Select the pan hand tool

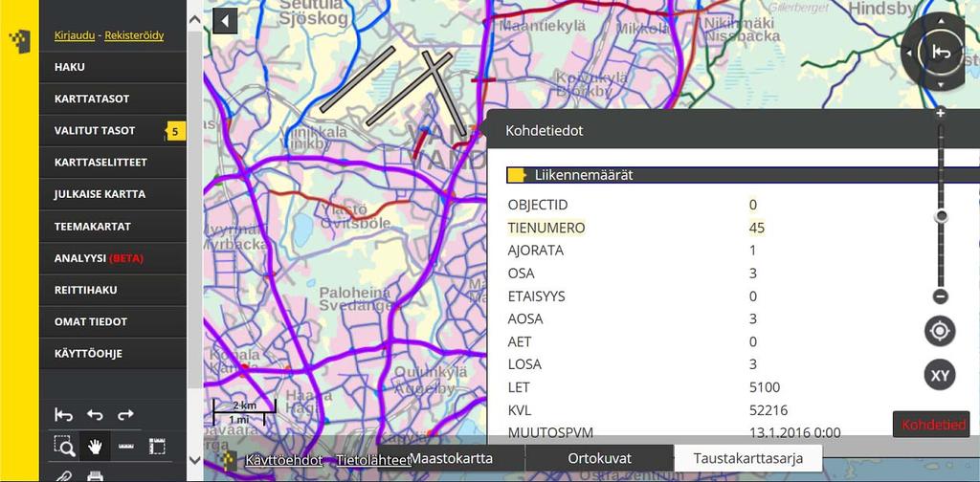[x=95, y=447]
